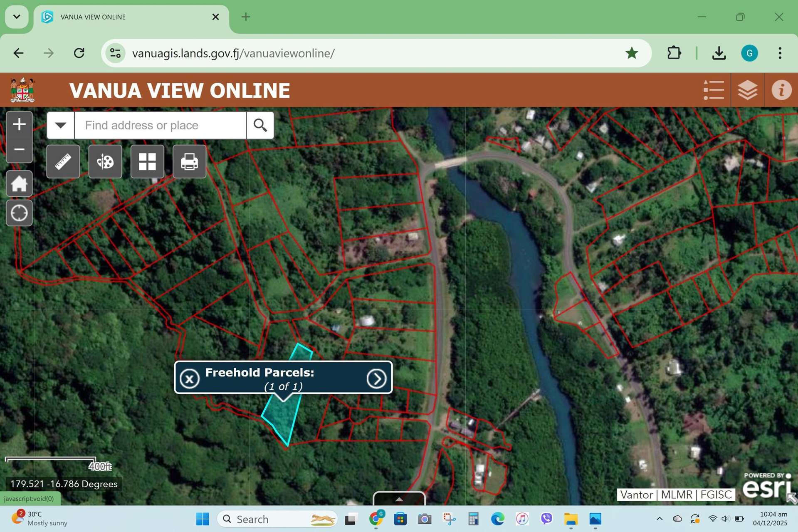Open the Layer List panel
Screen dimensions: 798x532
(x=714, y=89)
